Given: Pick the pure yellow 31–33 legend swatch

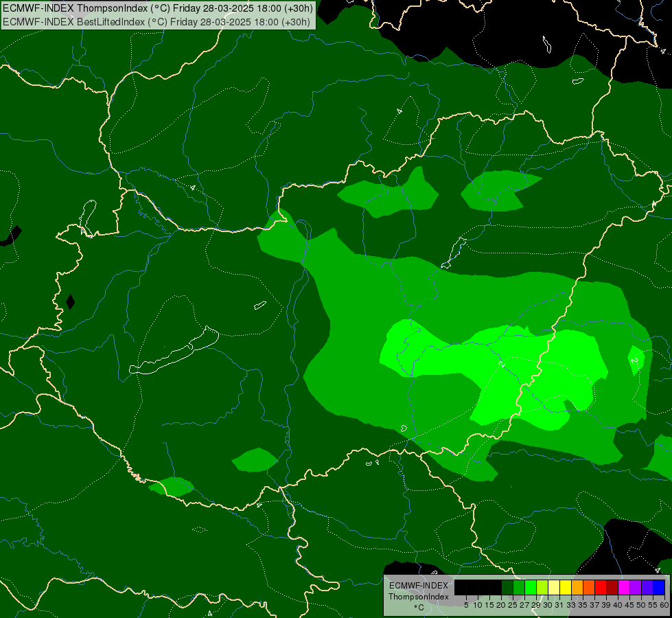Looking at the screenshot, I should point(566,587).
